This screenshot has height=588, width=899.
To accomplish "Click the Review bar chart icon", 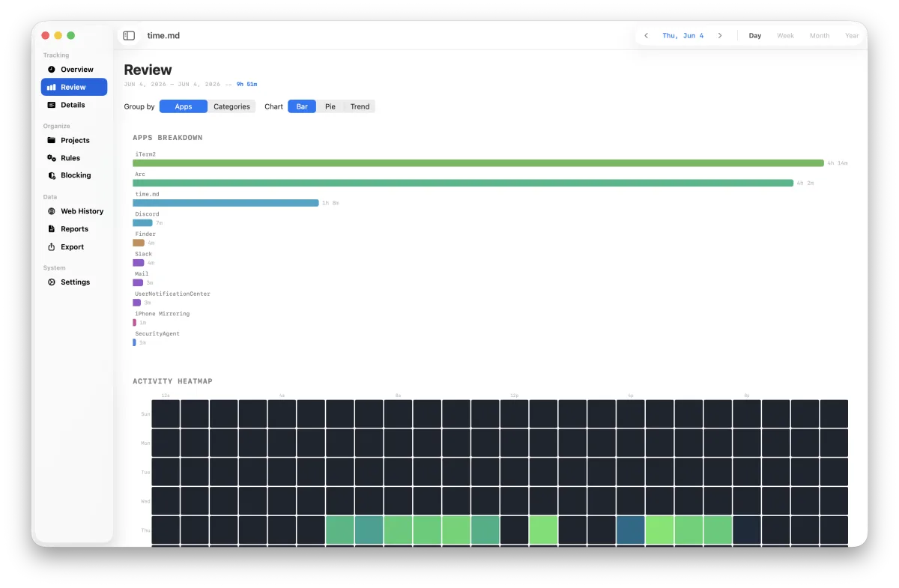I will [x=52, y=87].
